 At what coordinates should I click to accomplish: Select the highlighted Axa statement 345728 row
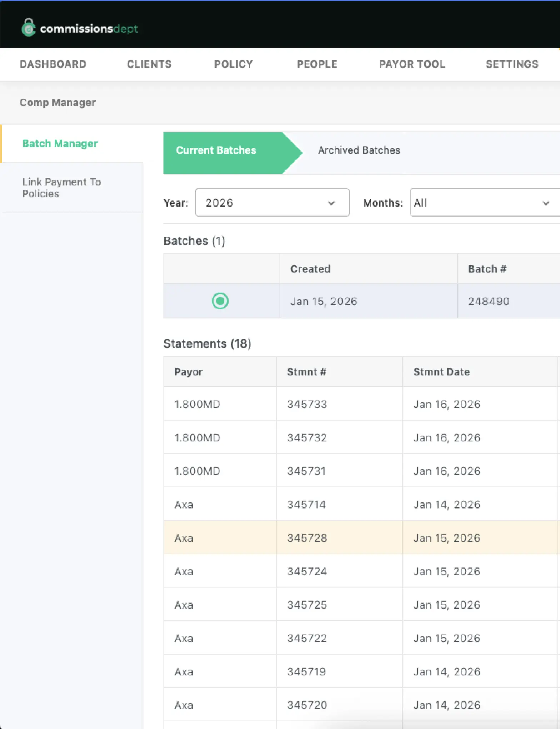[x=307, y=537]
